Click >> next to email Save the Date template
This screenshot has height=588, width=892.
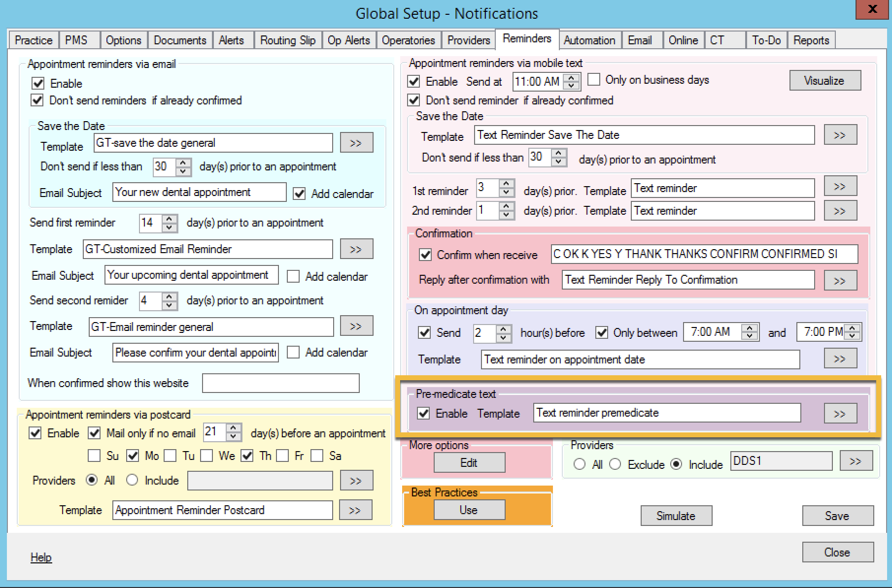(356, 143)
